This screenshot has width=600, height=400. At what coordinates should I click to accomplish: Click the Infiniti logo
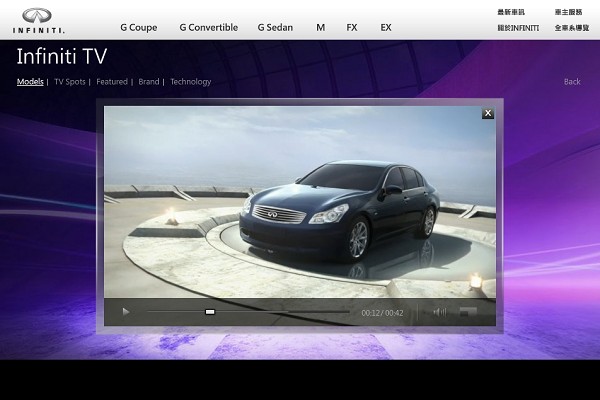point(45,20)
